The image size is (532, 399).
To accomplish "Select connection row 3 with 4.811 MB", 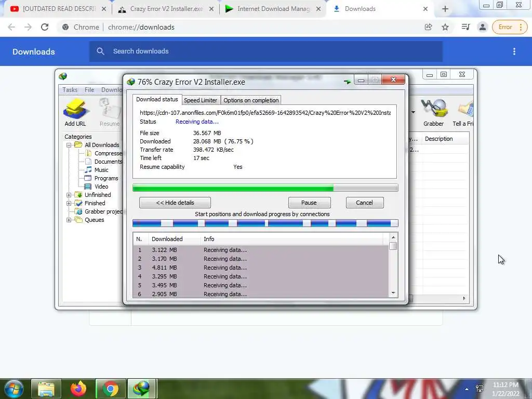I will pyautogui.click(x=261, y=268).
